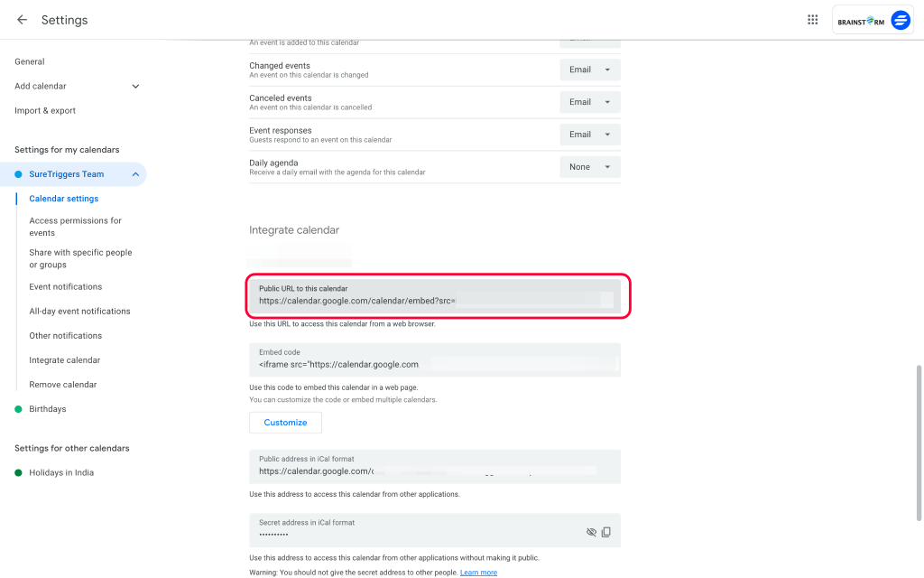The height and width of the screenshot is (578, 924).
Task: Open Import & export settings
Action: (x=44, y=110)
